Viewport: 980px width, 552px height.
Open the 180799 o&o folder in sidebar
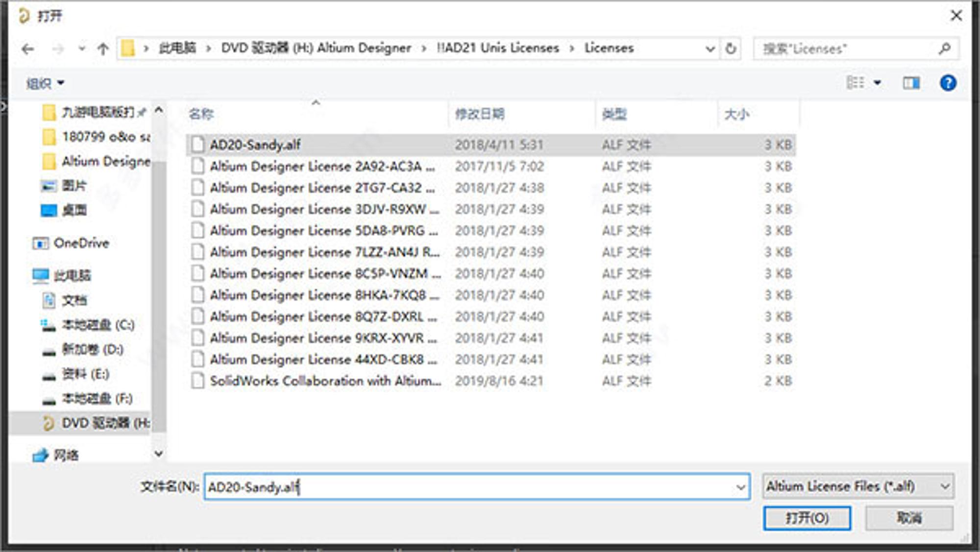coord(96,137)
